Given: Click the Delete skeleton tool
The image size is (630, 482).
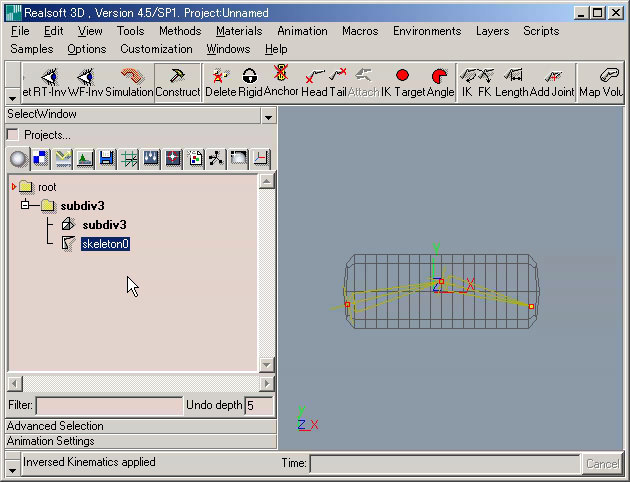Looking at the screenshot, I should pyautogui.click(x=220, y=82).
